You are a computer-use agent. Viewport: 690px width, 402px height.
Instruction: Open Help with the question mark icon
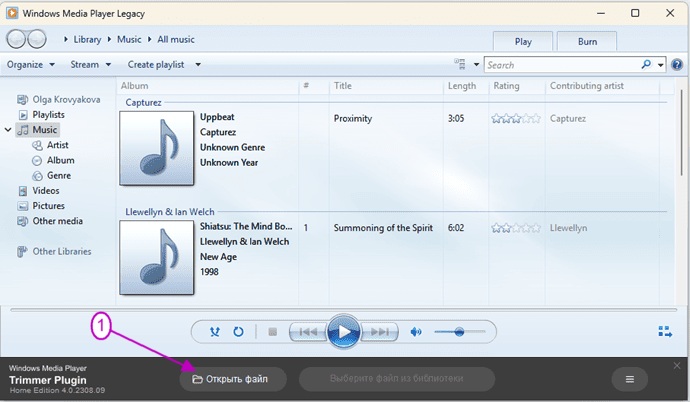coord(677,65)
